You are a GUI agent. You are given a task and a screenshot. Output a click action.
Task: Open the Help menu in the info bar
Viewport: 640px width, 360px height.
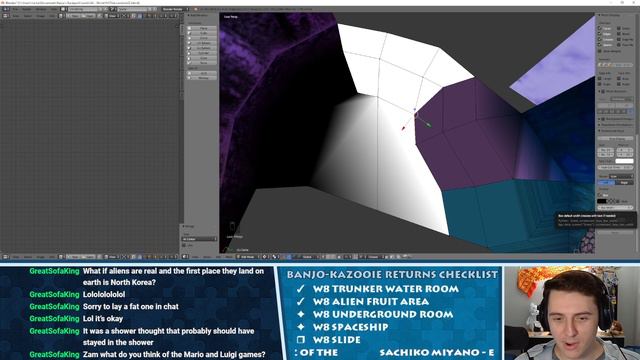53,9
